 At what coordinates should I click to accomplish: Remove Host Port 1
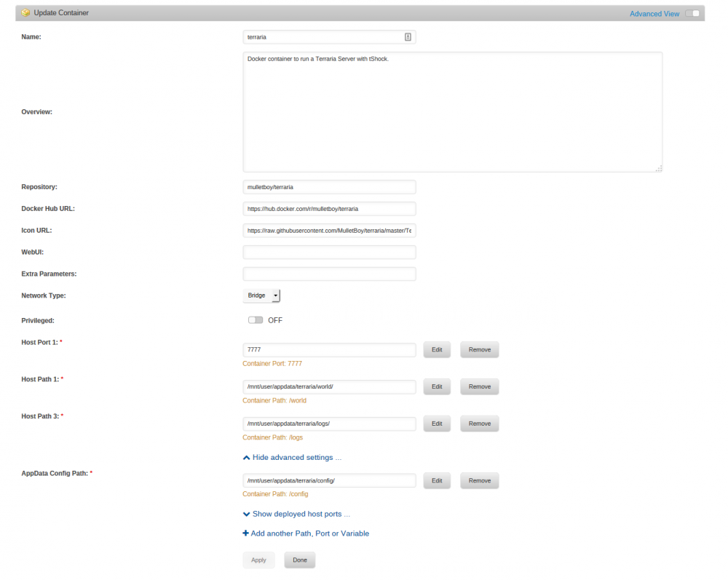tap(480, 350)
